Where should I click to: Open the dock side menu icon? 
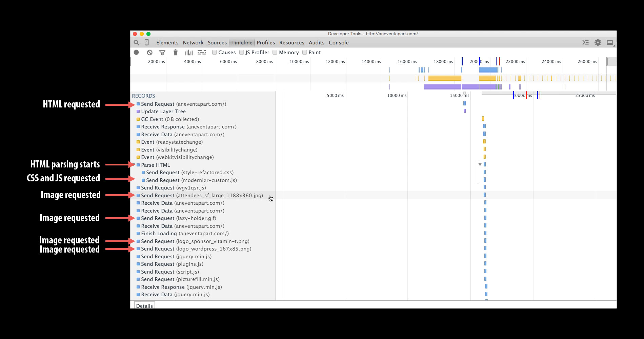pos(610,42)
